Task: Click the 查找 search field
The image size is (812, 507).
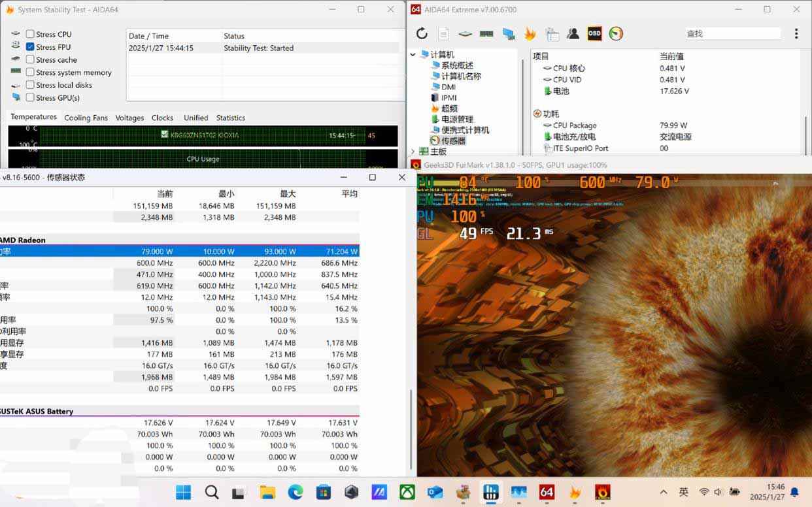Action: point(731,34)
